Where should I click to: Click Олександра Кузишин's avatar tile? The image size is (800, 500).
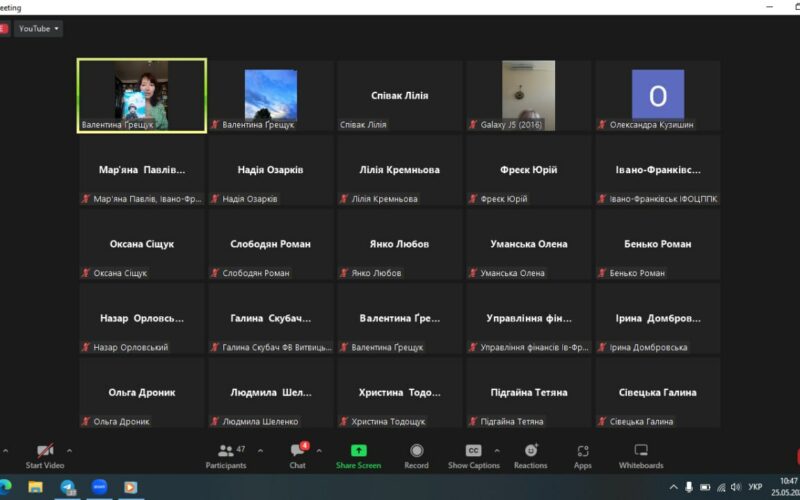point(657,95)
